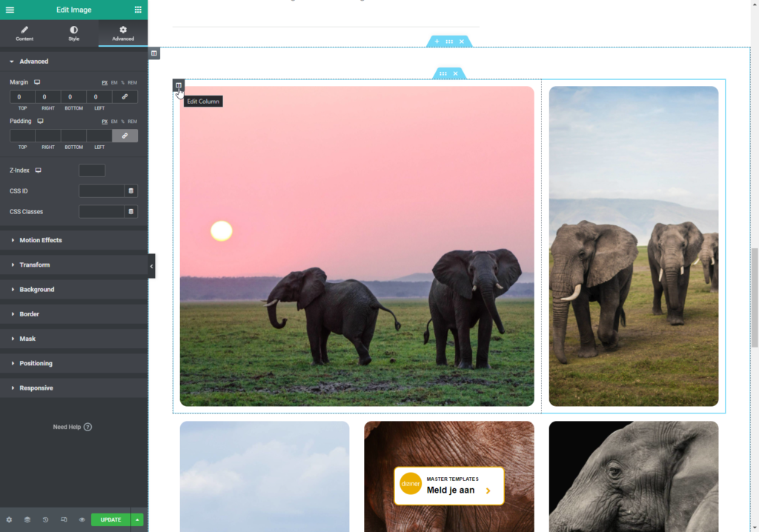The width and height of the screenshot is (759, 532).
Task: Expand the Background section
Action: tap(37, 290)
